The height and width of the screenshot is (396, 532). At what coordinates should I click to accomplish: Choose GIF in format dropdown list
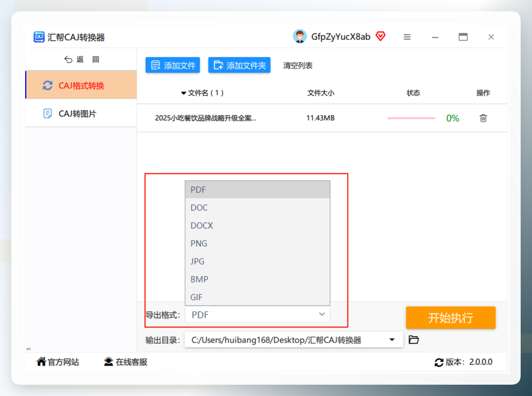pos(257,297)
